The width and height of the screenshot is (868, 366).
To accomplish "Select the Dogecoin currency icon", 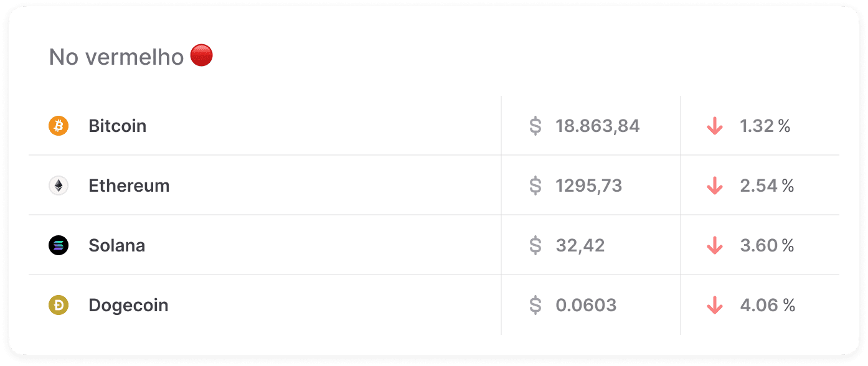I will pos(58,305).
